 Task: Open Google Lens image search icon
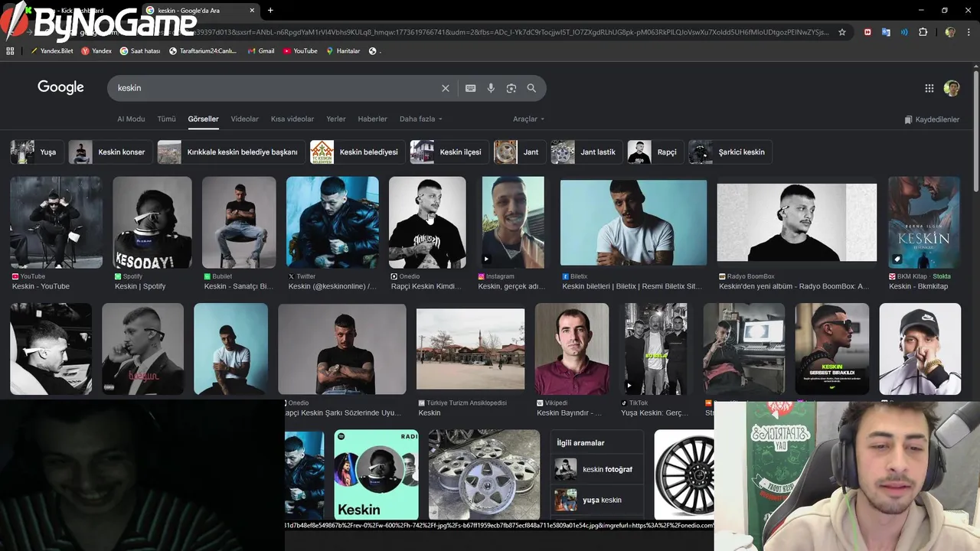(511, 88)
